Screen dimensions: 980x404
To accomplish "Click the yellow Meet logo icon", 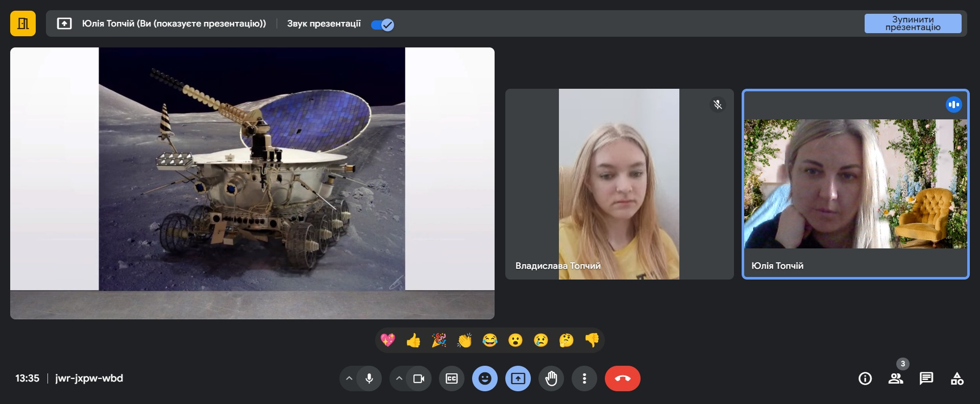I will (23, 23).
